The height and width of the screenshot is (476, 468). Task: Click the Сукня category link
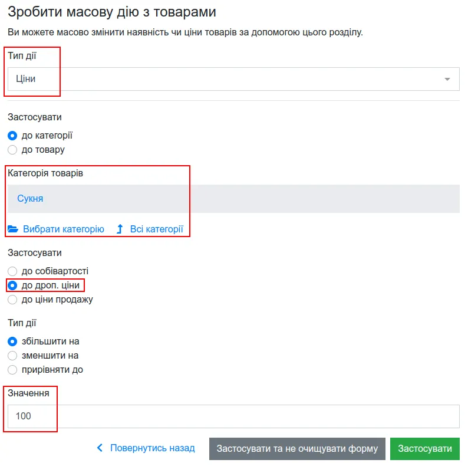(30, 199)
